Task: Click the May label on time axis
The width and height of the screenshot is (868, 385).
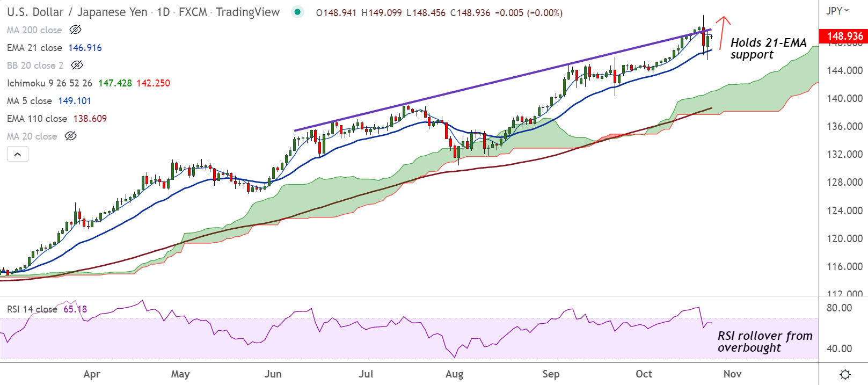Action: click(x=180, y=374)
